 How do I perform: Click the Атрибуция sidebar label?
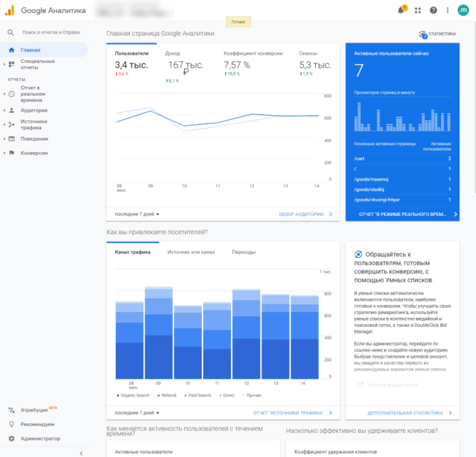34,410
